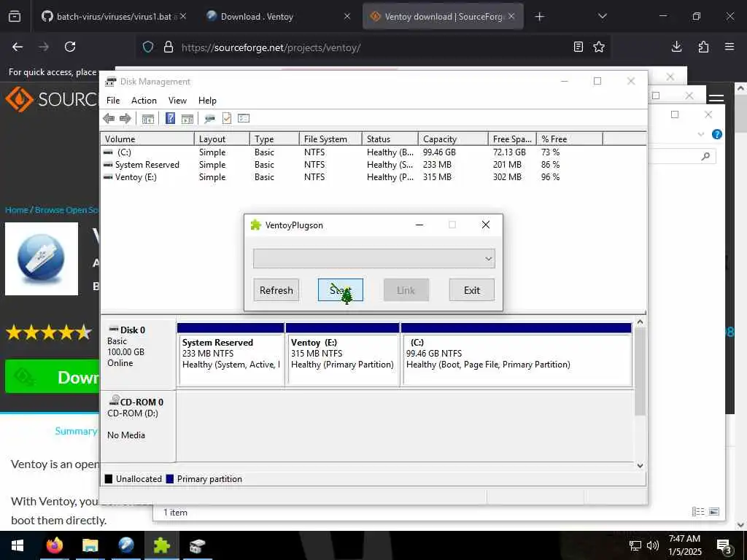Switch to the Download . Ventoy browser tab
Screen dimensions: 747x560
coord(279,17)
